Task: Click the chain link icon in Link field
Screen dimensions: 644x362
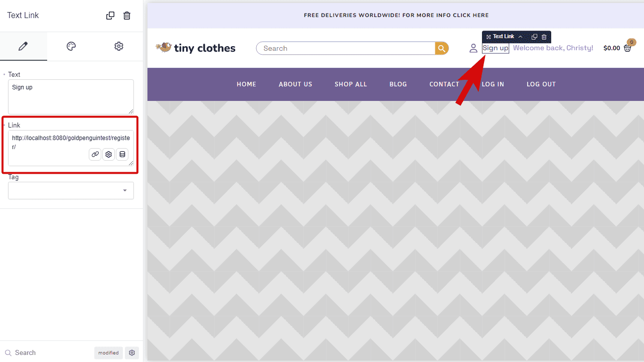Action: click(x=95, y=154)
